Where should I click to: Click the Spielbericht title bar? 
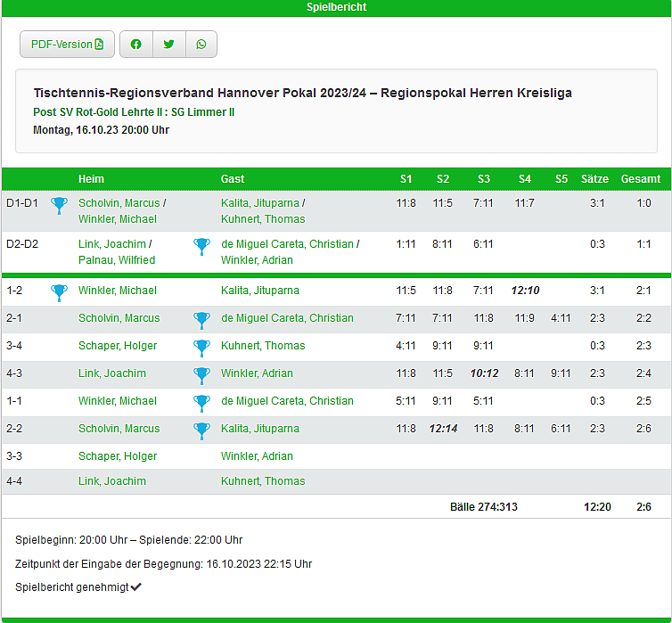coord(336,7)
